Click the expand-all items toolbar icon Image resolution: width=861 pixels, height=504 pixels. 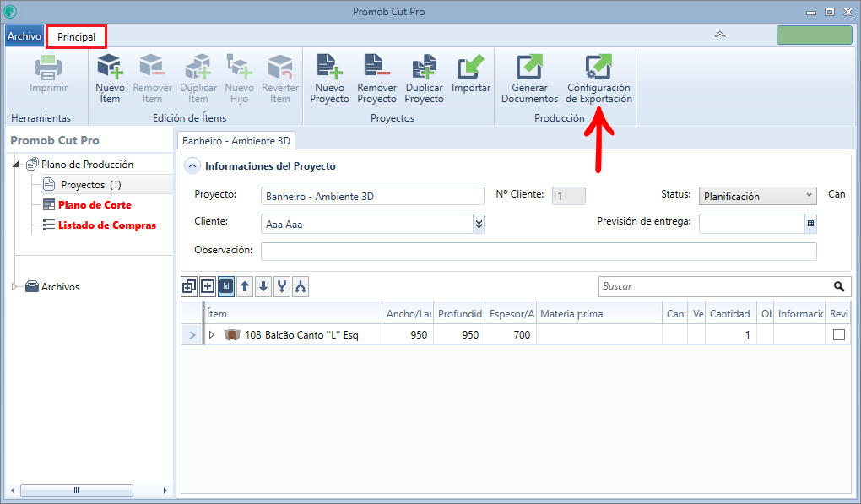(189, 286)
